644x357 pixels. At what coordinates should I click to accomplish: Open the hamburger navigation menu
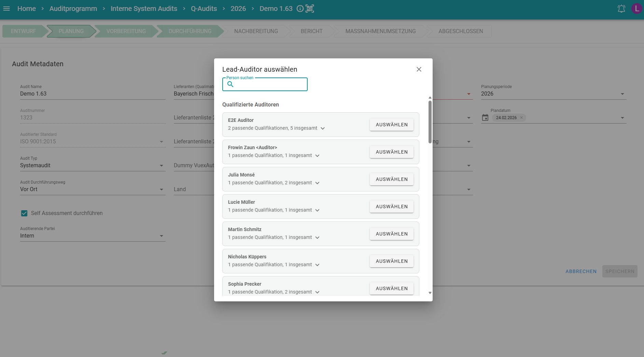click(6, 9)
